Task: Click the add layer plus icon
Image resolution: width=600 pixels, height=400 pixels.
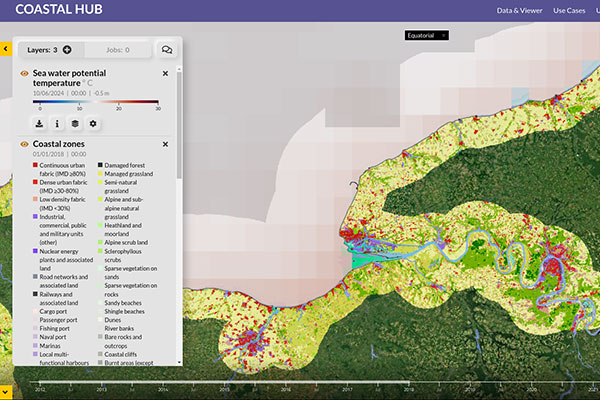Action: click(x=67, y=49)
